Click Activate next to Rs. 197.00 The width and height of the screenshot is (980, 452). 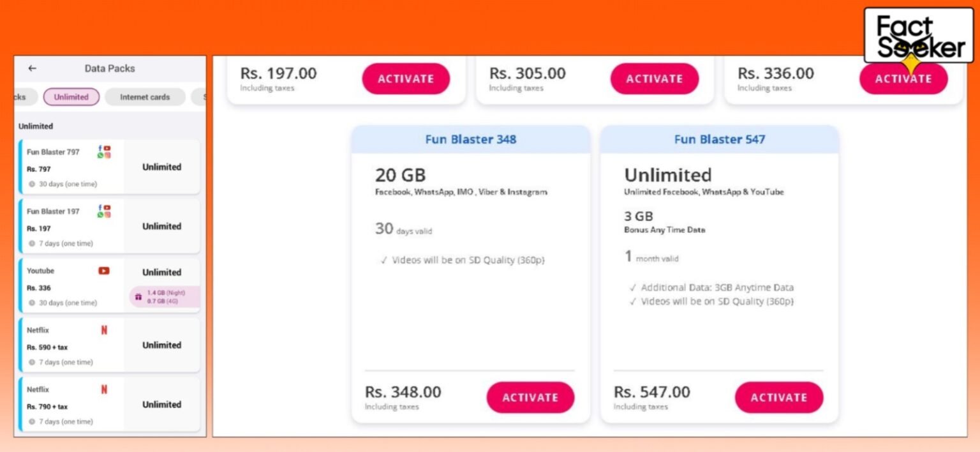coord(406,79)
